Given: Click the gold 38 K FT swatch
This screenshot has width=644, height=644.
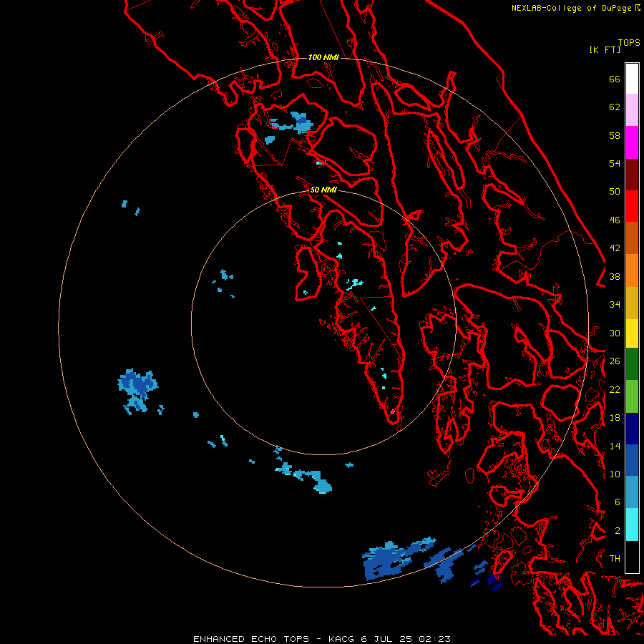Looking at the screenshot, I should pos(632,303).
